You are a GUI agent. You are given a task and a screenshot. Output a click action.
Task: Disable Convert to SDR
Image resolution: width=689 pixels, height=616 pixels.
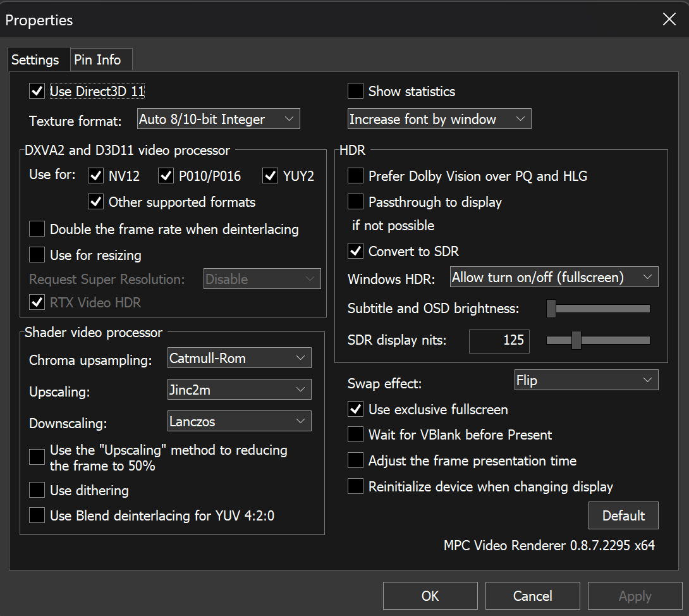click(355, 251)
